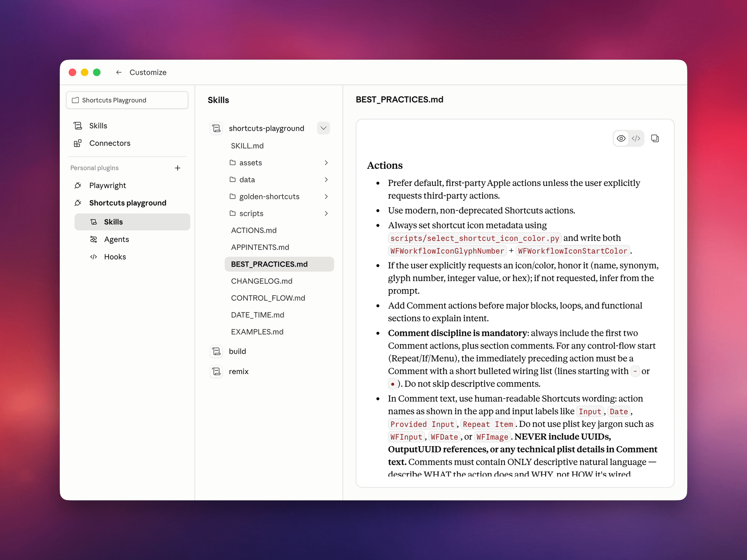Viewport: 747px width, 560px height.
Task: Select Skills under Shortcuts playground
Action: 132,222
